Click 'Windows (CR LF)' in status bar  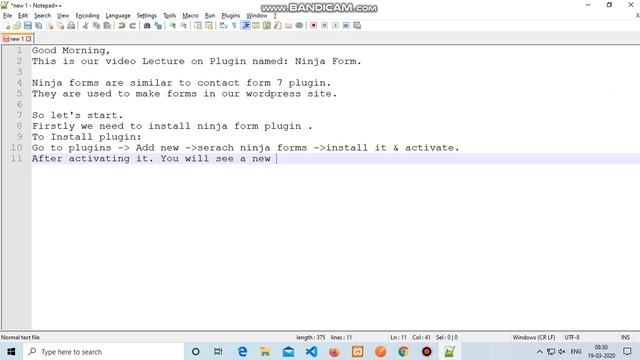[x=534, y=338]
